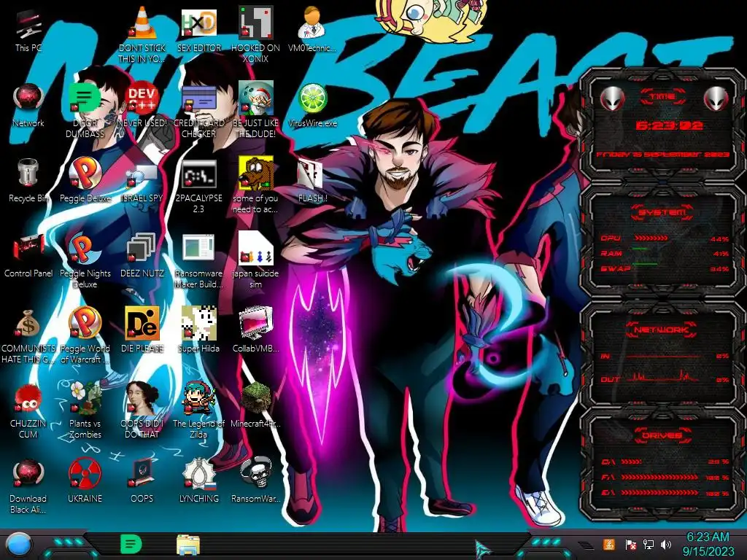Open the green chat app in the taskbar
Viewport: 747px width, 560px height.
(x=131, y=544)
